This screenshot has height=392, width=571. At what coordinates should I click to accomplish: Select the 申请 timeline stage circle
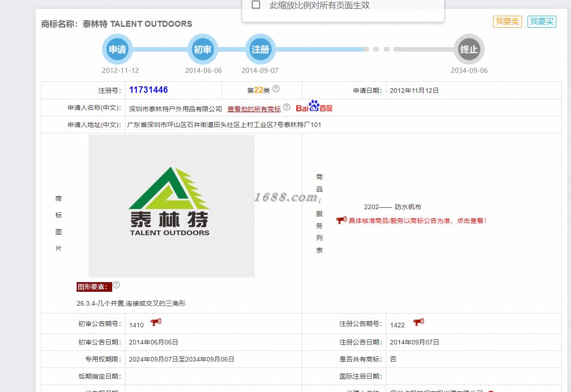point(117,49)
